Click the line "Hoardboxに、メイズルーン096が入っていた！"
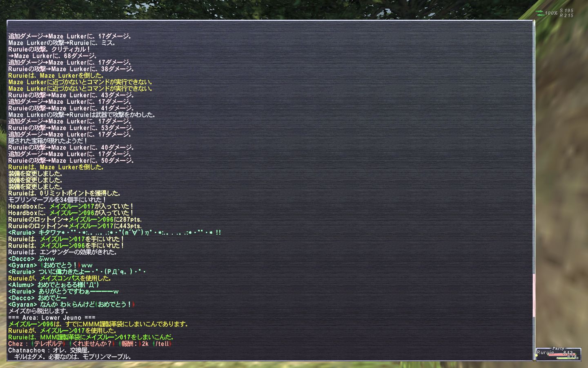Screen dimensions: 588x368 (71, 213)
